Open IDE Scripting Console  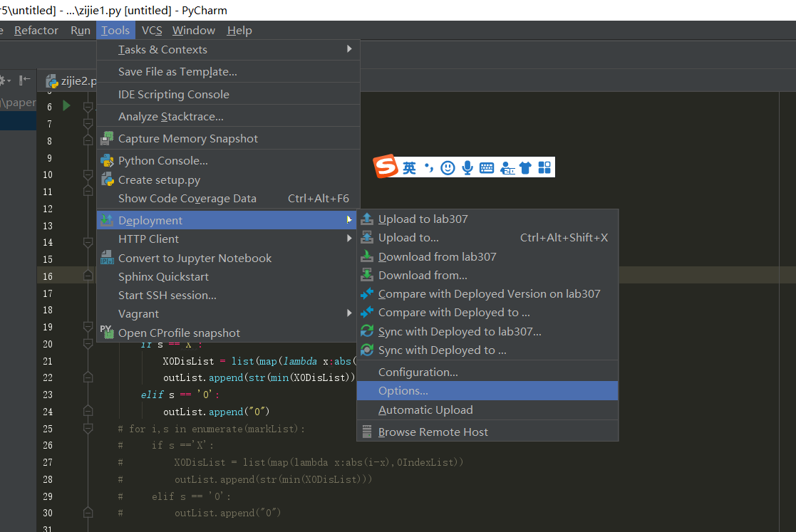(228, 94)
